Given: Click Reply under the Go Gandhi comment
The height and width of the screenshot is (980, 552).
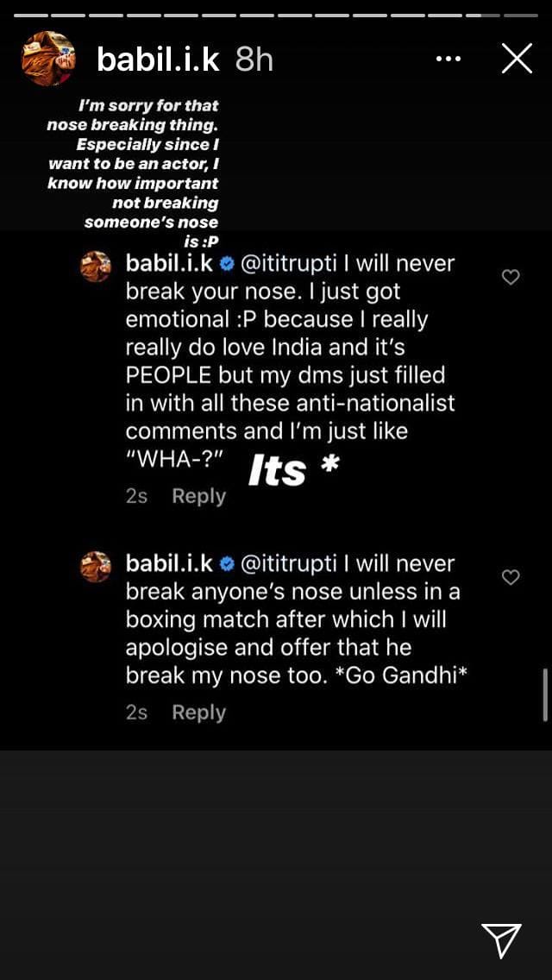Looking at the screenshot, I should coord(198,713).
